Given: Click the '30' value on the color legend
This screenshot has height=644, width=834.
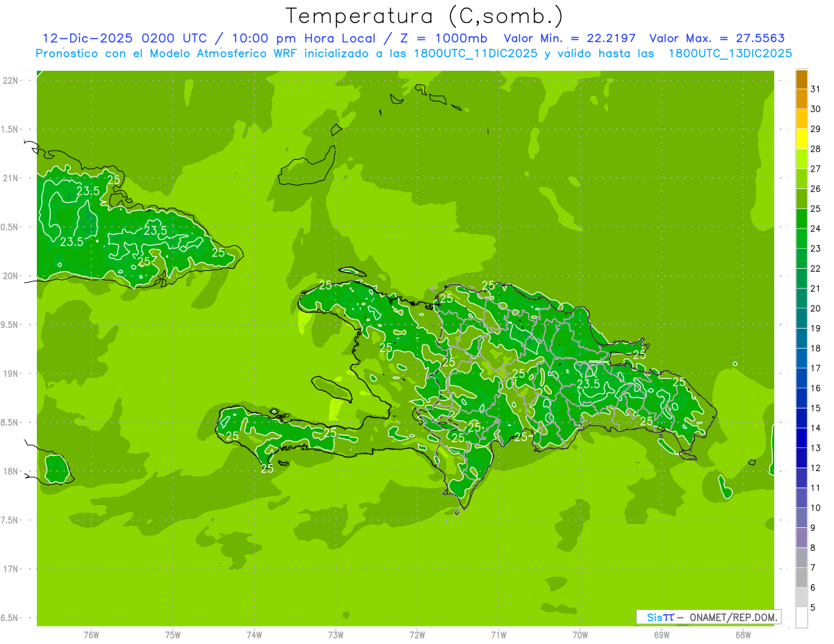Looking at the screenshot, I should point(816,109).
